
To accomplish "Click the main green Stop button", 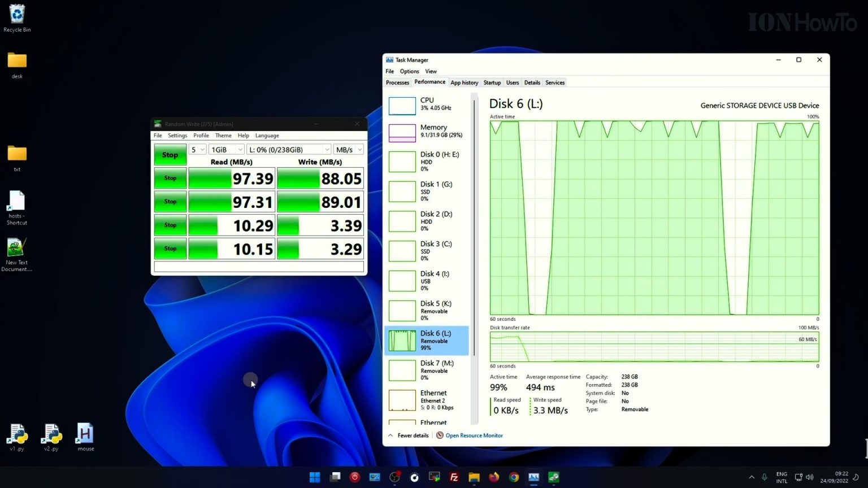I will click(x=170, y=155).
